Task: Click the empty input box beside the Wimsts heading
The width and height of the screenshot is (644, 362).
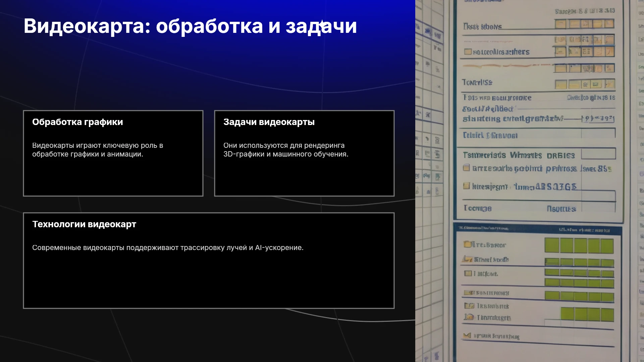Action: 598,154
